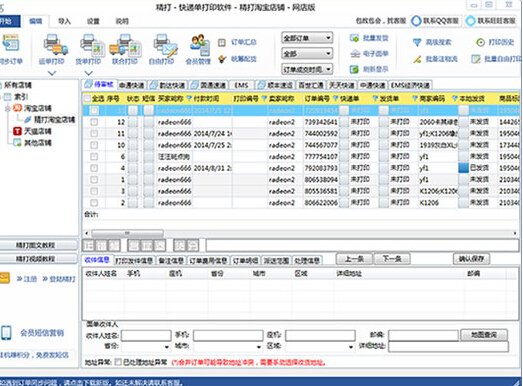The height and width of the screenshot is (386, 523).
Task: Switch to the 导入 ribbon tab
Action: (64, 21)
